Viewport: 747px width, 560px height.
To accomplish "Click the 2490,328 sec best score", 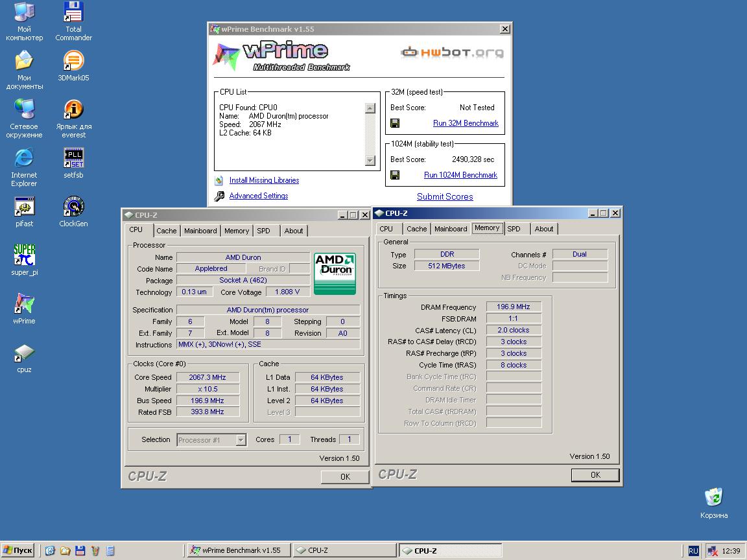I will click(x=473, y=159).
